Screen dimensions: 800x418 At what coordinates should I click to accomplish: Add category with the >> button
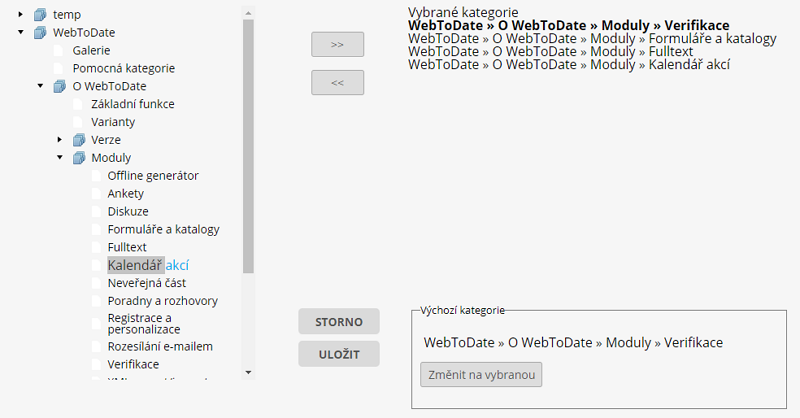point(337,45)
